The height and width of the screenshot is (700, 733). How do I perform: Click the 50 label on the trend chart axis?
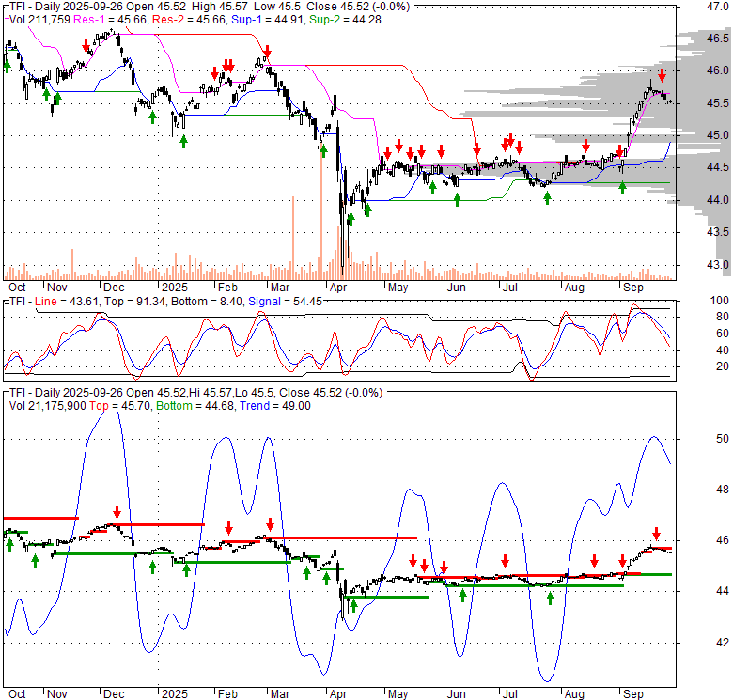723,439
